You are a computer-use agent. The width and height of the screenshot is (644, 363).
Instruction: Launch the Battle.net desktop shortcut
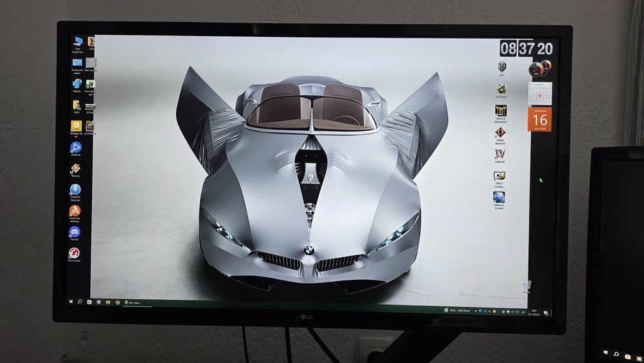(75, 148)
